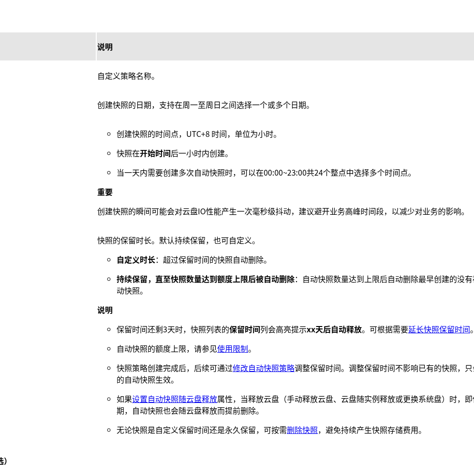This screenshot has height=476, width=474.
Task: Click the text 避免持续产生快照存储费用。
Action: [x=374, y=430]
